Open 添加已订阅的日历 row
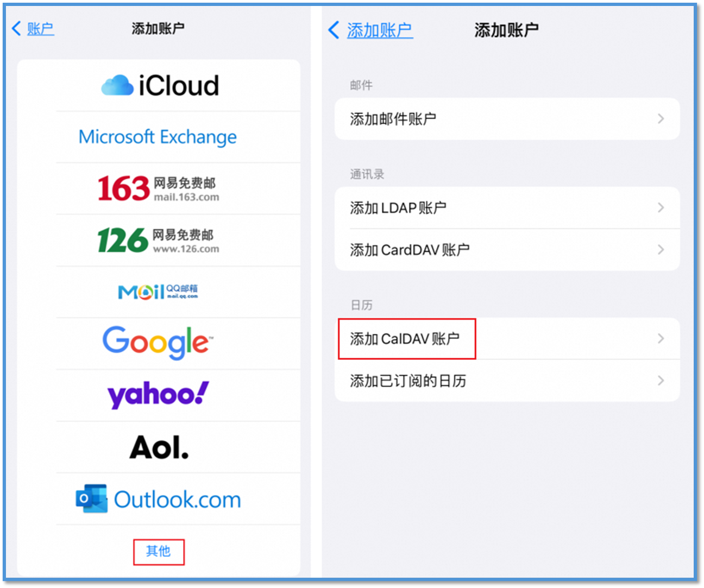The width and height of the screenshot is (704, 588). tap(507, 381)
